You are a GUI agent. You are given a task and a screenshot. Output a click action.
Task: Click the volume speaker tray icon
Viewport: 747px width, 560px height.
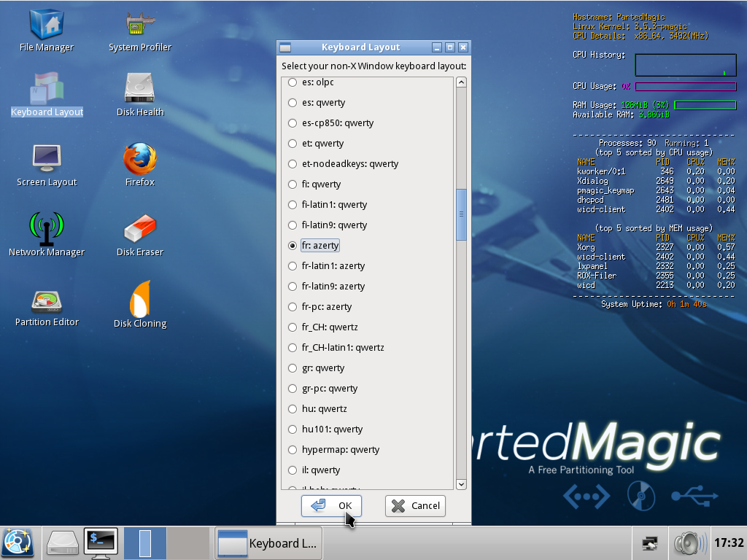point(690,542)
